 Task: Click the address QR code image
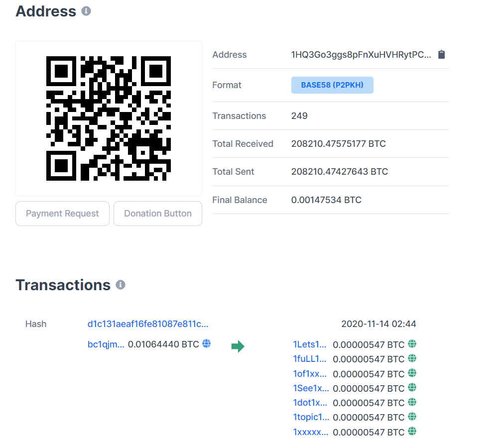pos(109,118)
